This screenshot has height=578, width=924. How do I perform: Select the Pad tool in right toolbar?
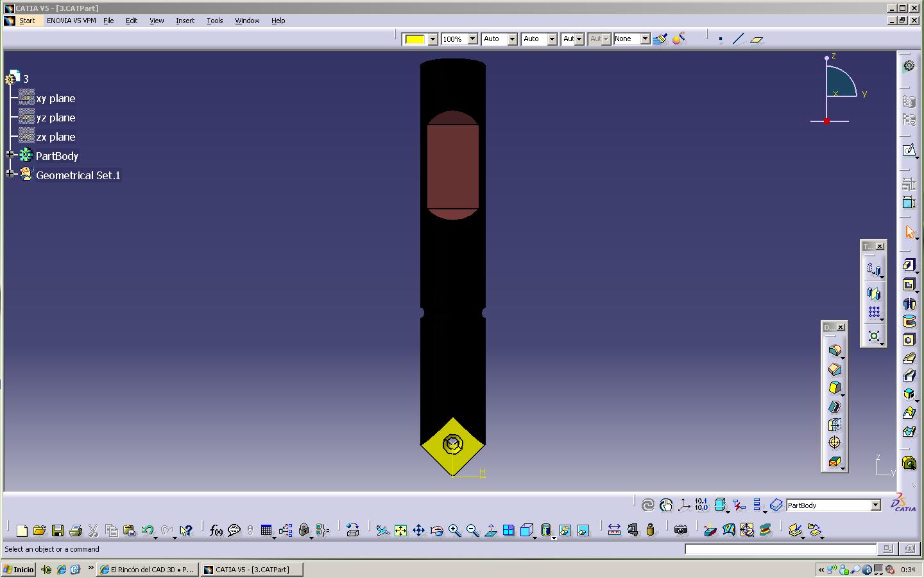pyautogui.click(x=909, y=265)
